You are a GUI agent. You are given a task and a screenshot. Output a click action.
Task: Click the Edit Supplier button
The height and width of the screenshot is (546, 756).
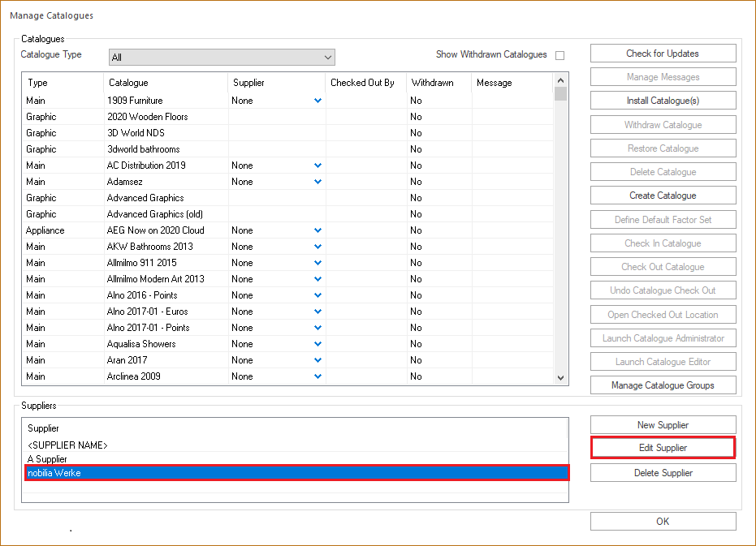tap(663, 448)
